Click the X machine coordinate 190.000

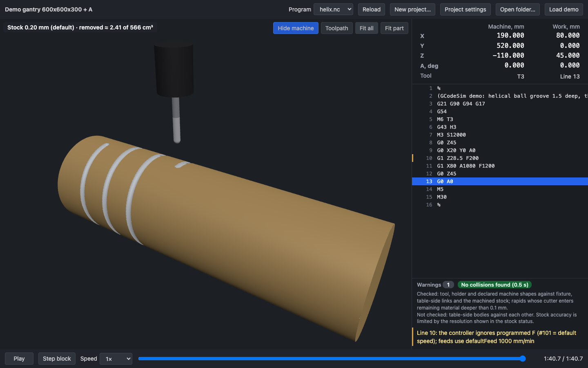[x=510, y=36]
